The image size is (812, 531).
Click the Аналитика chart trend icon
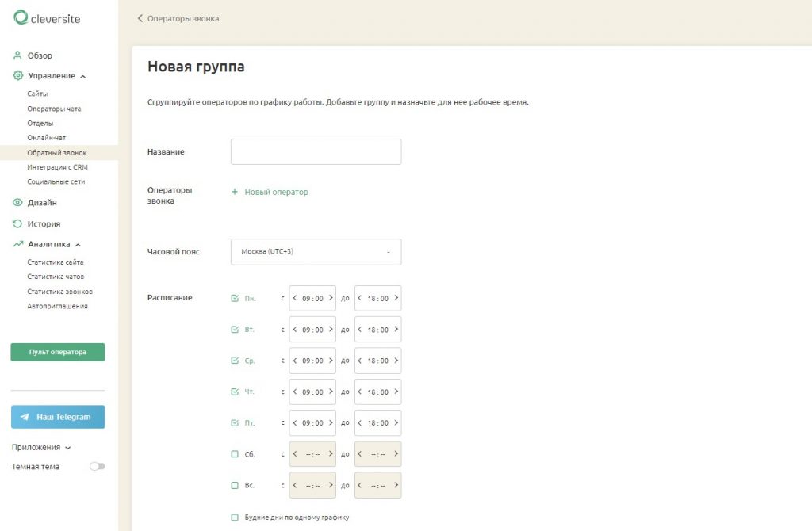tap(18, 244)
